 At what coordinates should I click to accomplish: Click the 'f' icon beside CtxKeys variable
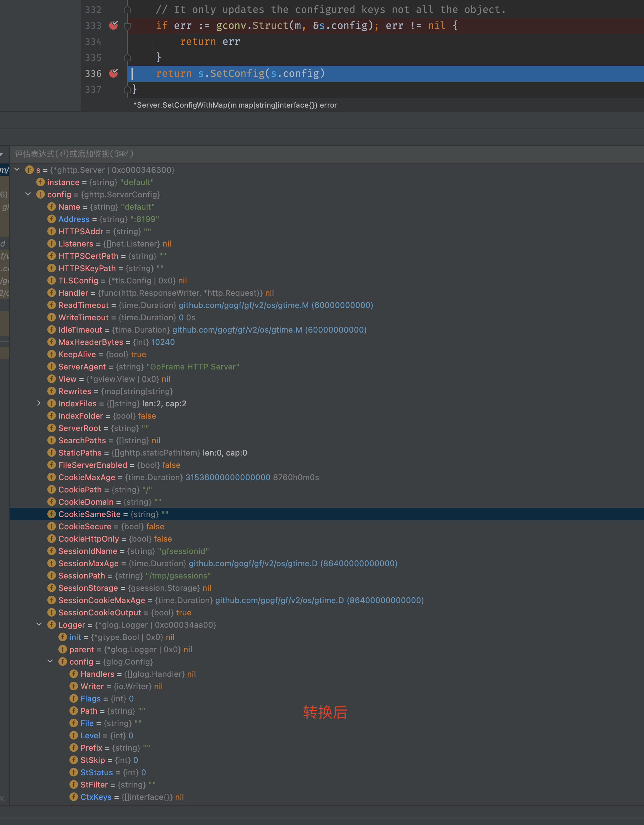74,797
